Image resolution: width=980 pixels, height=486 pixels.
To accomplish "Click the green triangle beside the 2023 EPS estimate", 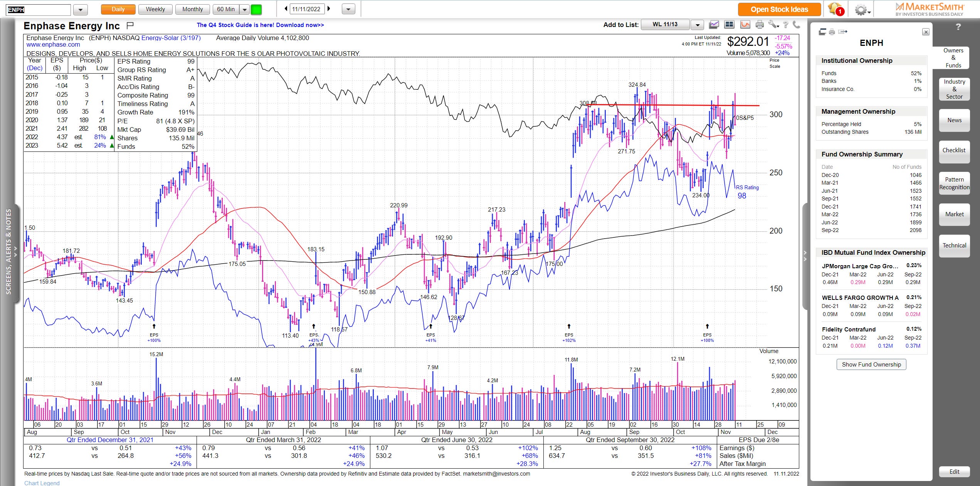I will pos(112,145).
